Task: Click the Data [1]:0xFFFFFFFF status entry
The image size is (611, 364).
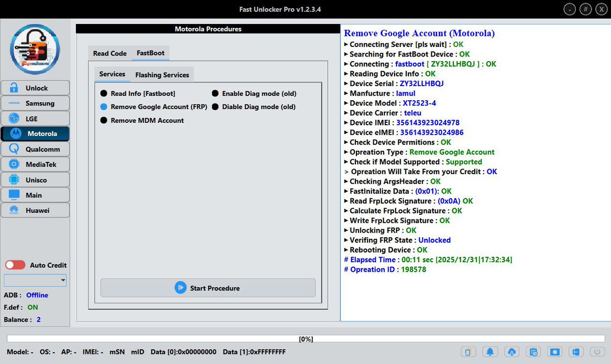Action: (254, 352)
